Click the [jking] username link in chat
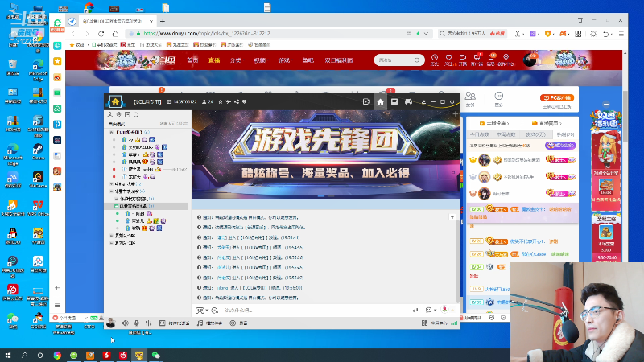 click(223, 288)
